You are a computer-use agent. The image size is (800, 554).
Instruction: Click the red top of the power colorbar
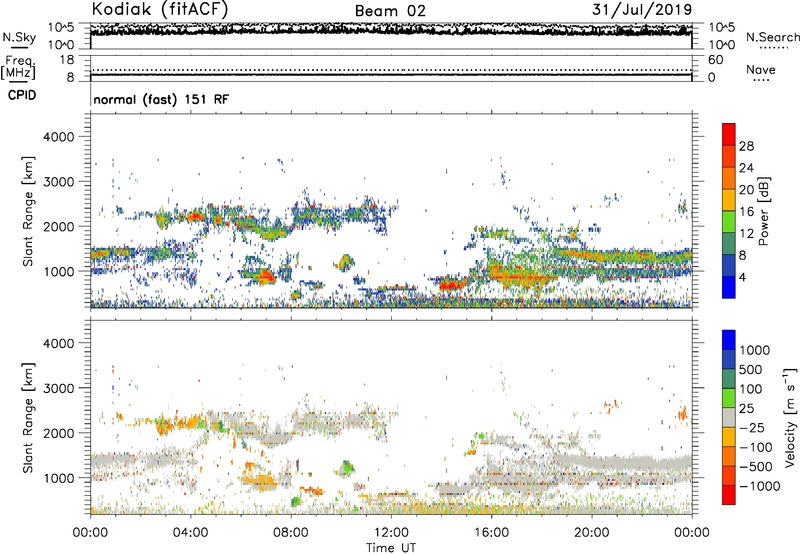point(729,134)
